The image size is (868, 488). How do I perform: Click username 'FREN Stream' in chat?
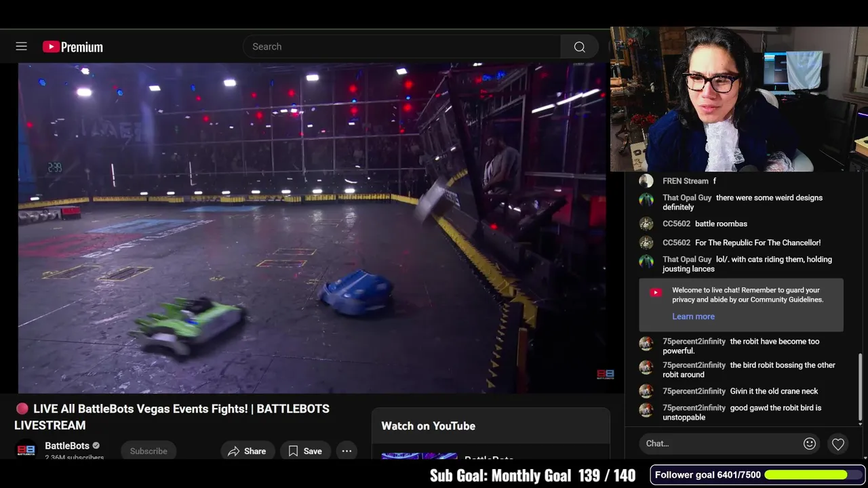click(x=685, y=181)
